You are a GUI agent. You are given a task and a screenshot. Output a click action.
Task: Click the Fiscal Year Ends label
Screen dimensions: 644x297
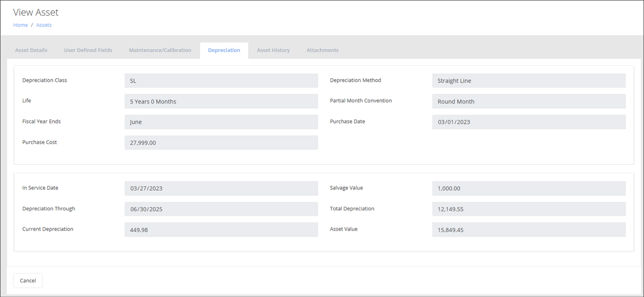click(x=41, y=122)
